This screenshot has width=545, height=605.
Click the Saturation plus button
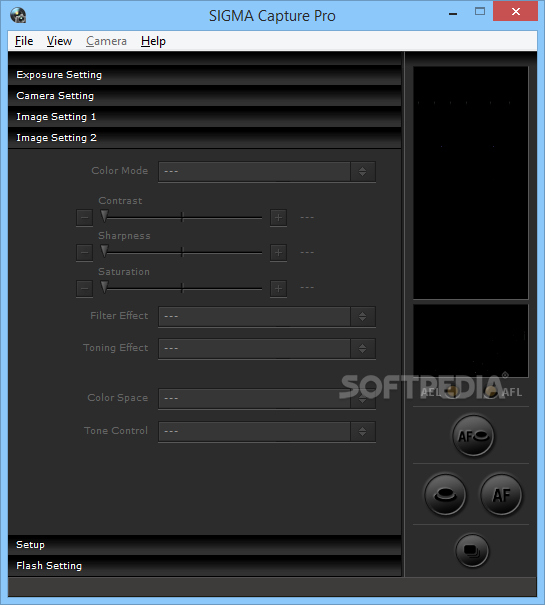[278, 289]
